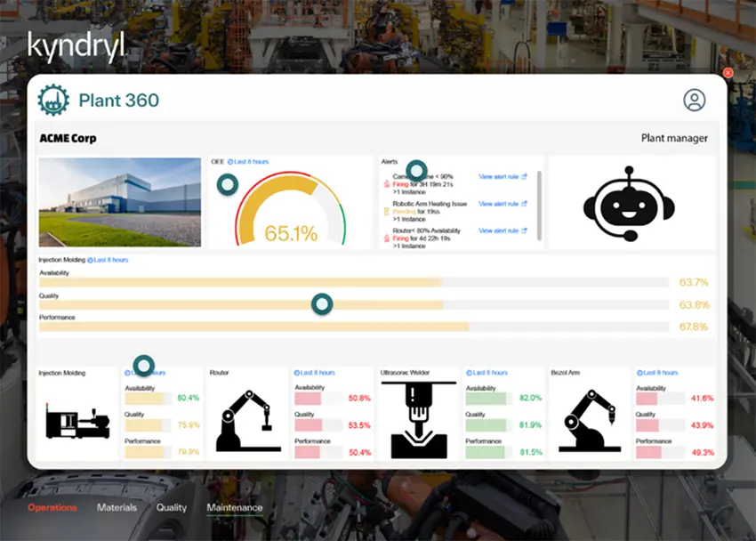Click the 63.8% Quality value
Image resolution: width=756 pixels, height=541 pixels.
click(694, 304)
